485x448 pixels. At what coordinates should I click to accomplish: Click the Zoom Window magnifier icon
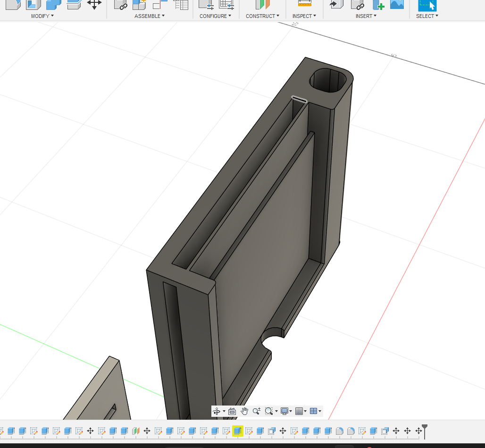[269, 411]
